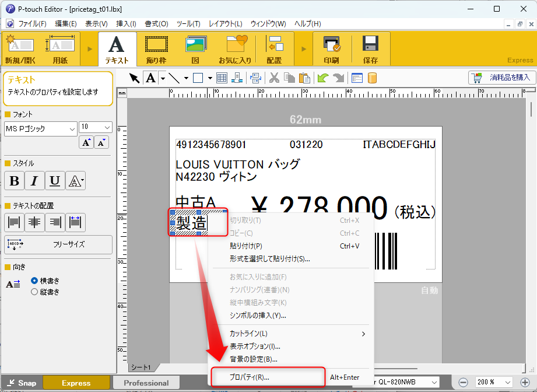The width and height of the screenshot is (537, 392).
Task: Choose 貼り付け(P) in context menu
Action: pyautogui.click(x=290, y=246)
